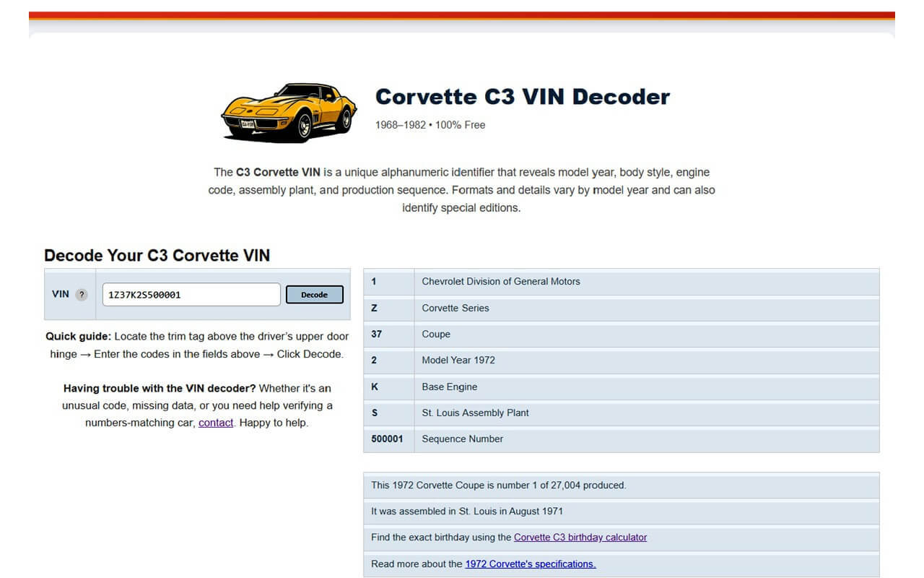Click the 'number 1 of 27,004 produced' row
The width and height of the screenshot is (924, 578).
pos(622,486)
